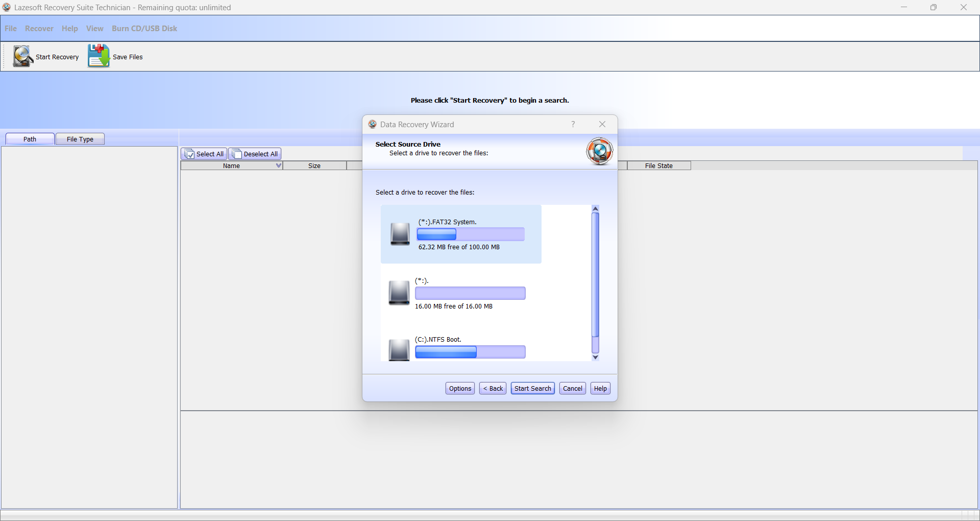980x521 pixels.
Task: Click the Options button in wizard
Action: [460, 388]
